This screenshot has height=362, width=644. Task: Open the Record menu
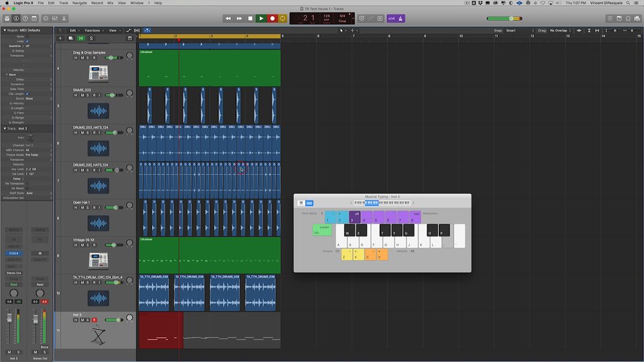click(x=97, y=3)
